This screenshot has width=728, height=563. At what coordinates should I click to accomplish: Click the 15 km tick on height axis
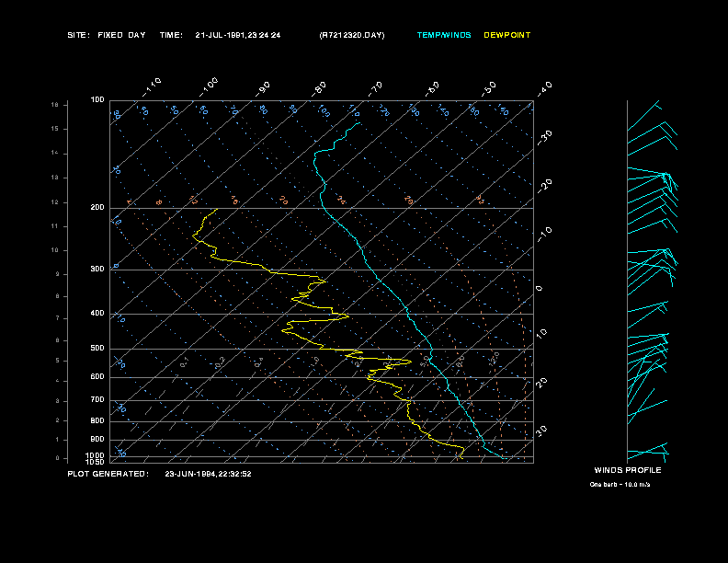55,129
